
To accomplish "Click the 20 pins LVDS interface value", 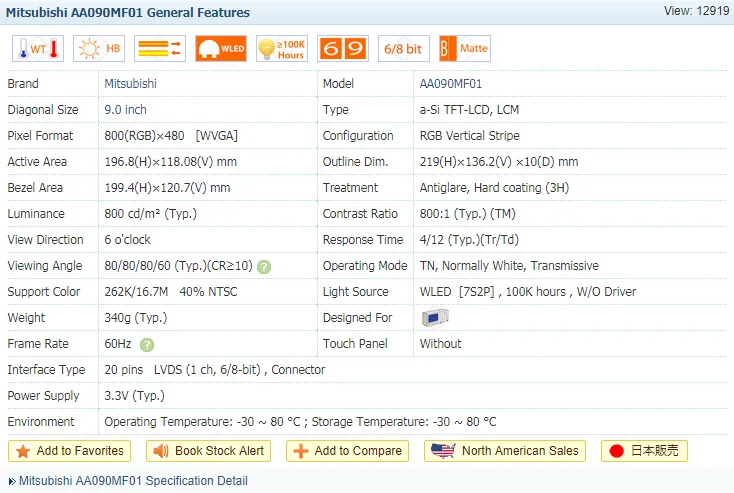I will (x=214, y=370).
